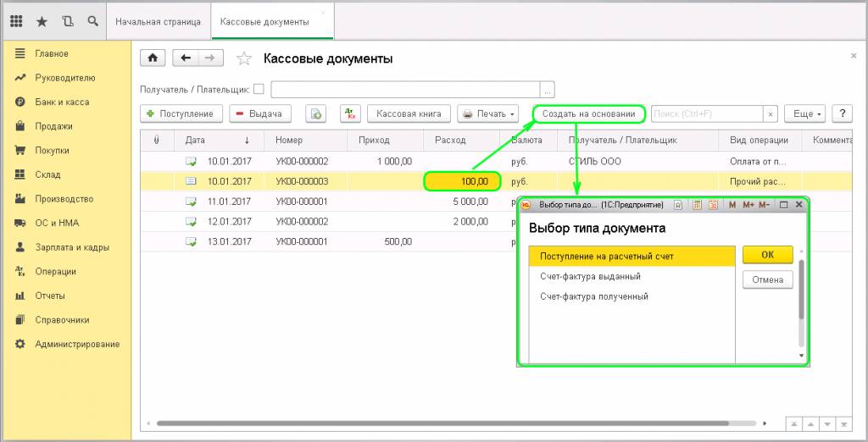Sort by Приход column header
Image resolution: width=868 pixels, height=442 pixels.
click(x=386, y=141)
